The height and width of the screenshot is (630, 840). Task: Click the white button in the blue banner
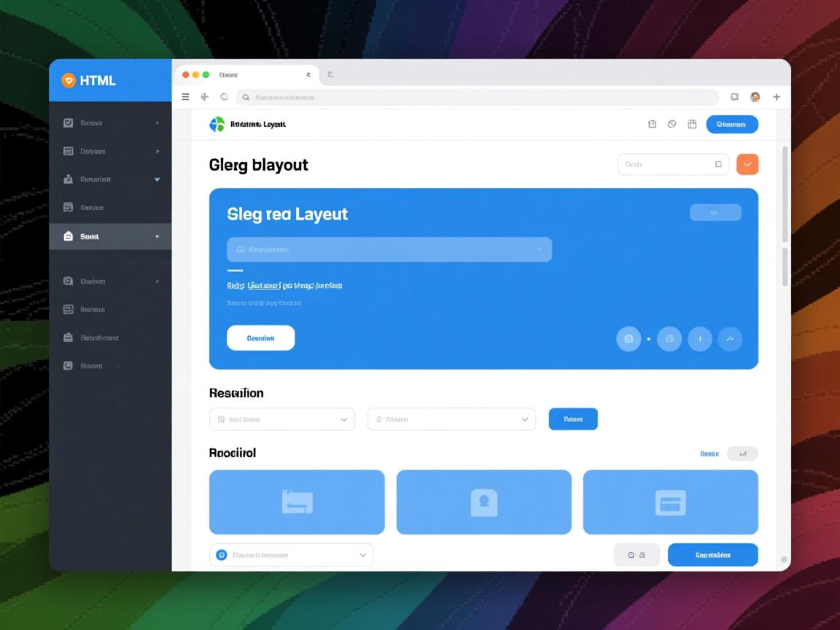tap(260, 338)
